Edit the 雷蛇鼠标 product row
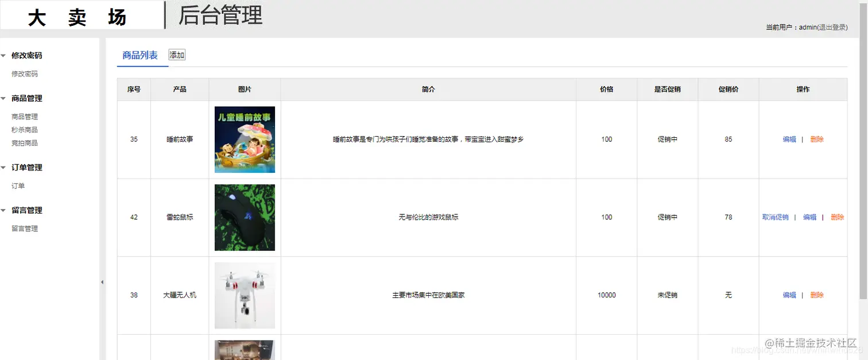 [x=809, y=218]
